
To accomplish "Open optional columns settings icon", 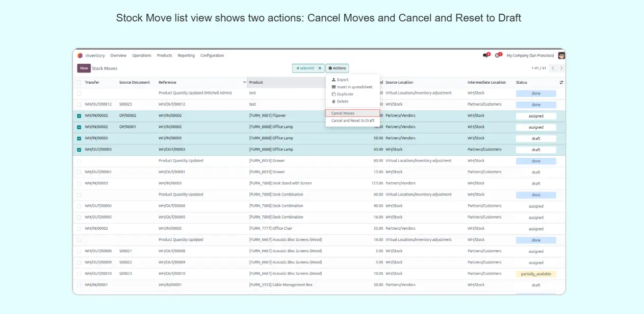I will [x=561, y=82].
